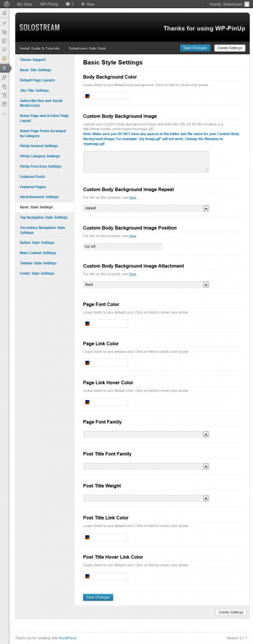The width and height of the screenshot is (253, 644).
Task: Expand the Page Font Family dropdown
Action: pyautogui.click(x=146, y=434)
